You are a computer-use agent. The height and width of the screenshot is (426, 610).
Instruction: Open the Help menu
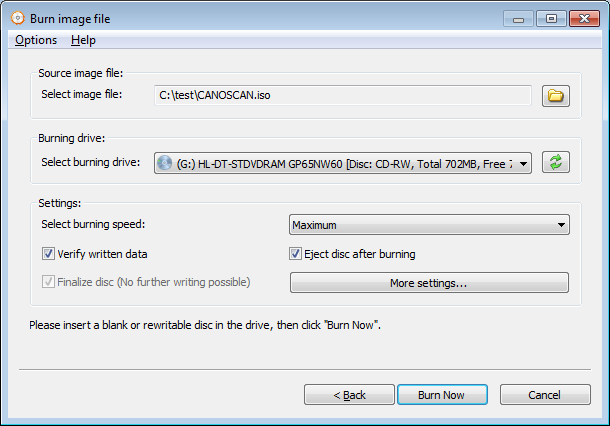[x=83, y=40]
